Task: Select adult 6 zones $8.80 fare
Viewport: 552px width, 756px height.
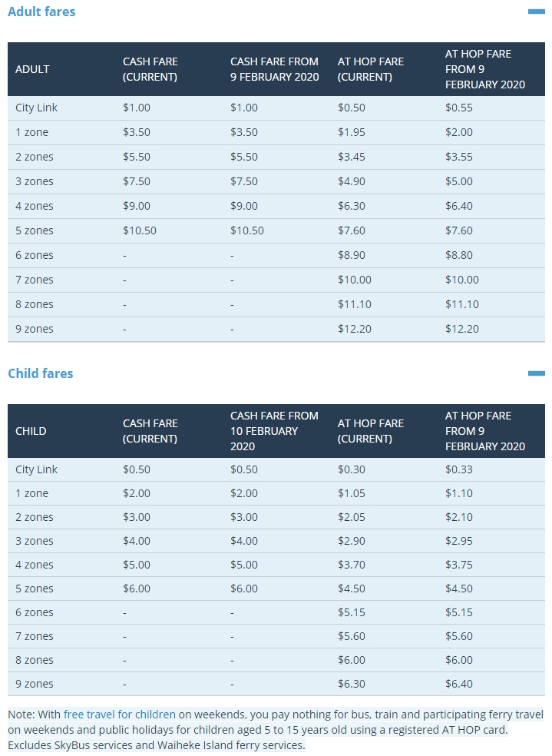Action: pyautogui.click(x=458, y=255)
